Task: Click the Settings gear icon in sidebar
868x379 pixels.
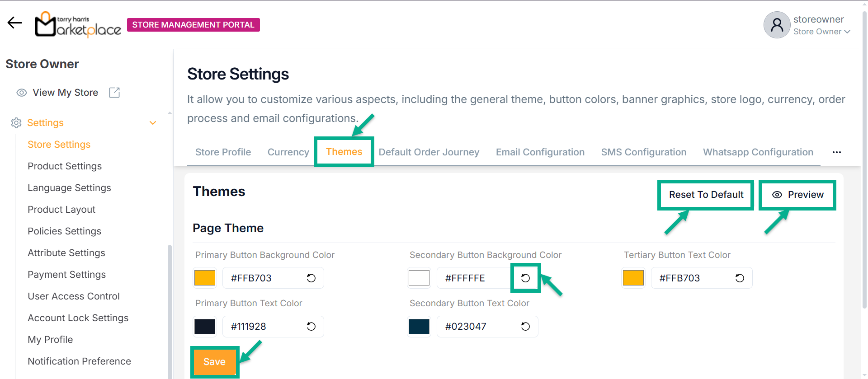Action: tap(16, 123)
